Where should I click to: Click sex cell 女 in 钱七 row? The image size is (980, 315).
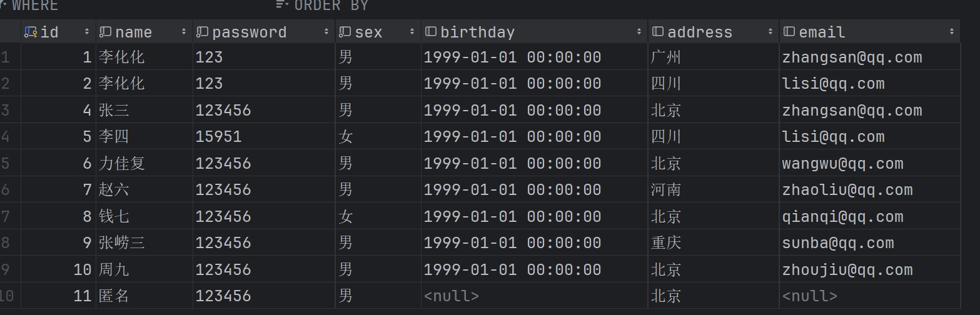(x=378, y=216)
